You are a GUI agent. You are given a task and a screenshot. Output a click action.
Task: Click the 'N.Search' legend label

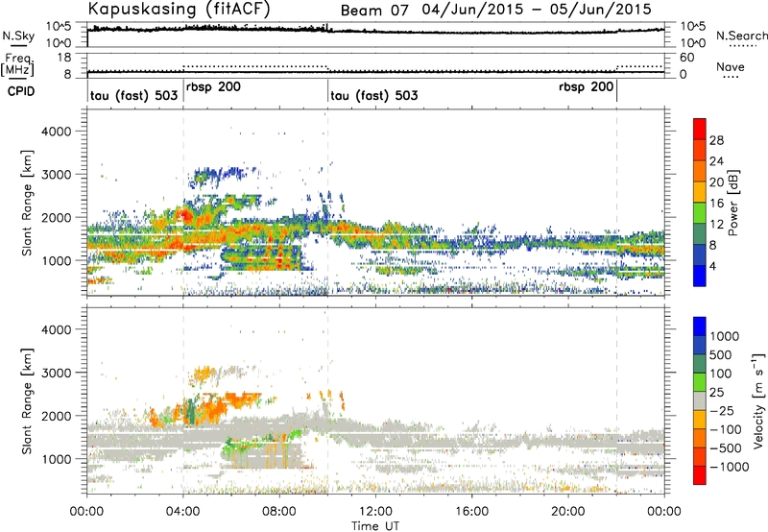741,36
